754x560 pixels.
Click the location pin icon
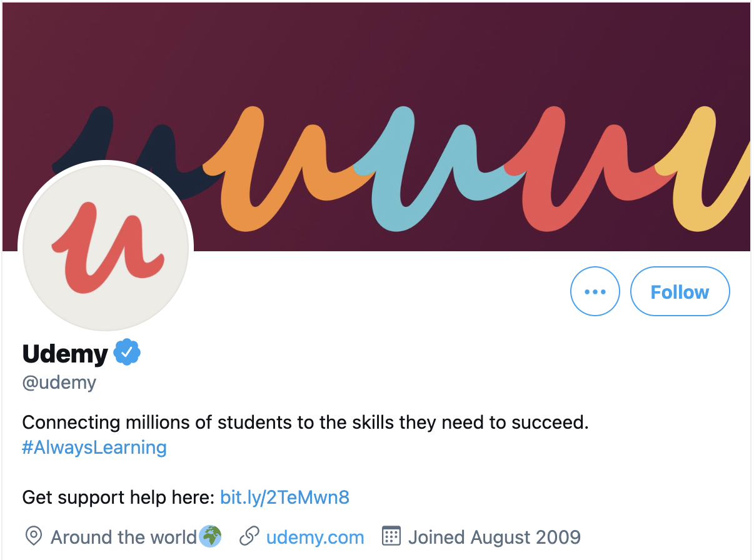click(x=33, y=536)
